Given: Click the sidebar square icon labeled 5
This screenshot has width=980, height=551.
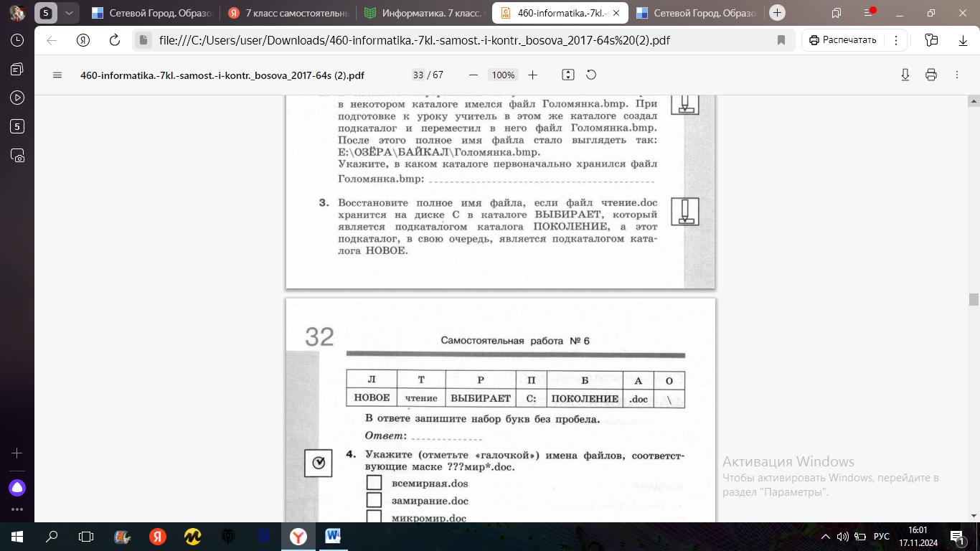Looking at the screenshot, I should point(17,126).
